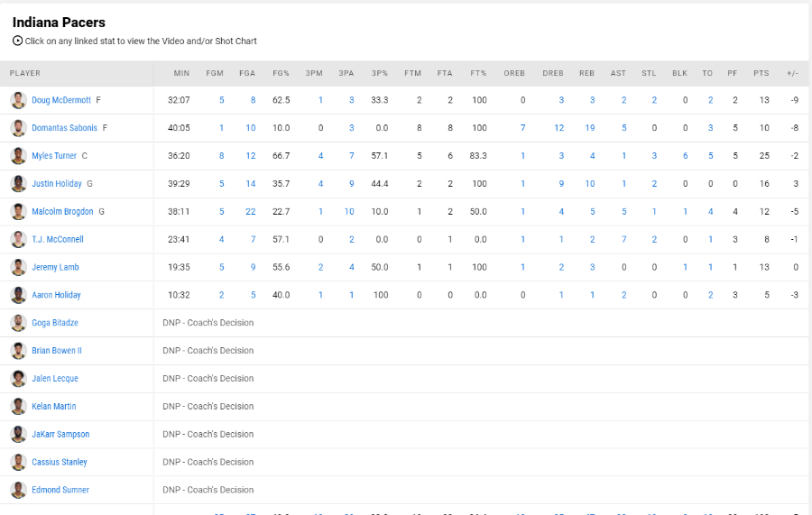Open Cassius Stanley's player profile link
The width and height of the screenshot is (812, 515).
pyautogui.click(x=59, y=462)
